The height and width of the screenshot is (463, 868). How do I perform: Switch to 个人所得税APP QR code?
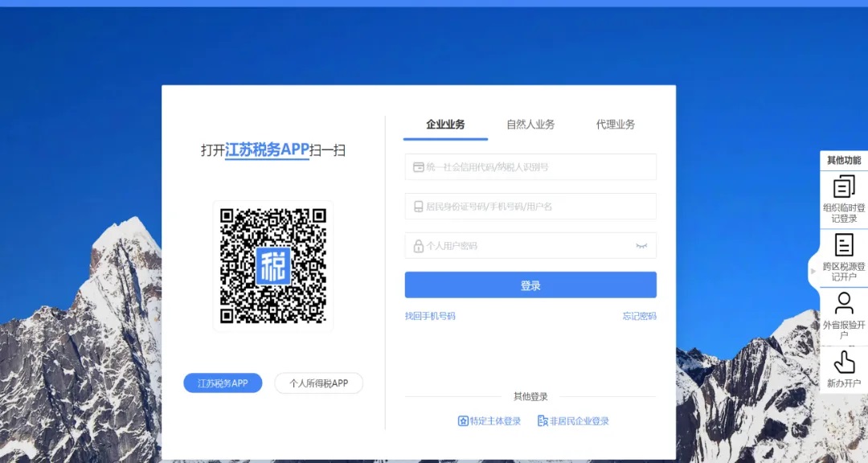(318, 383)
